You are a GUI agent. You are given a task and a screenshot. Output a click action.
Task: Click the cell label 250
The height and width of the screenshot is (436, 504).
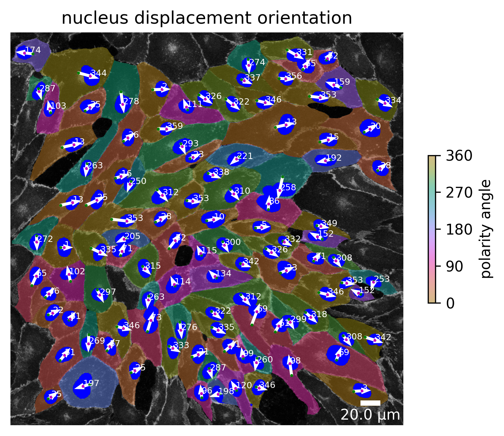pyautogui.click(x=138, y=181)
